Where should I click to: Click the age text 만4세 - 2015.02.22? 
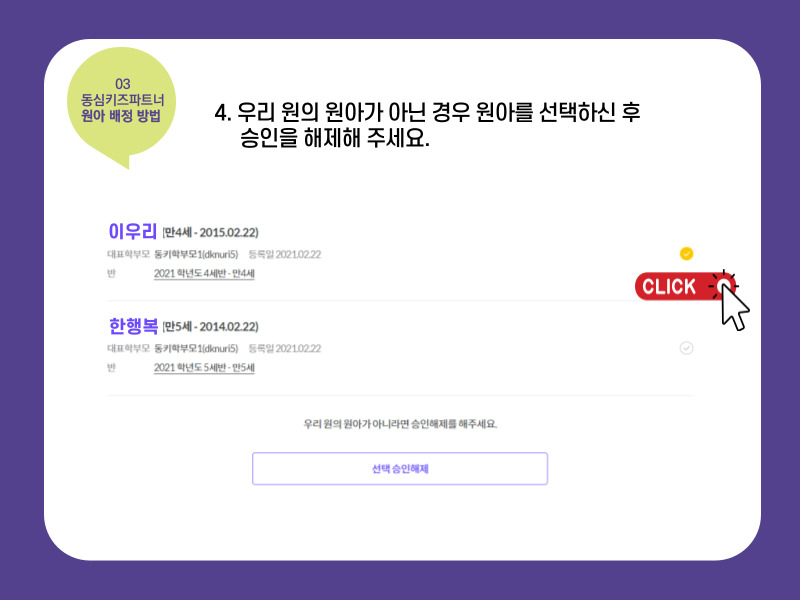pos(211,233)
